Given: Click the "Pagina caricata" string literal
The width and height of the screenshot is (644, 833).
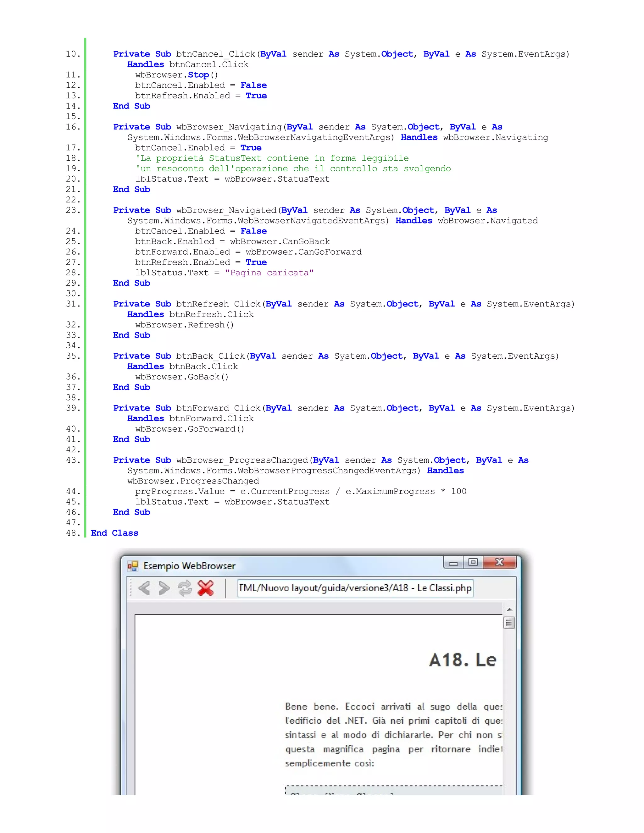Looking at the screenshot, I should tap(269, 273).
